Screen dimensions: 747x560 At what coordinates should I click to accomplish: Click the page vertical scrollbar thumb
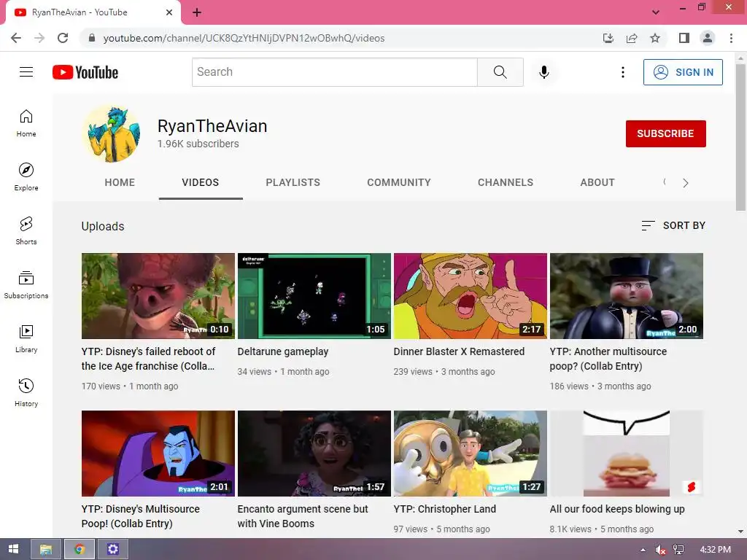[740, 137]
